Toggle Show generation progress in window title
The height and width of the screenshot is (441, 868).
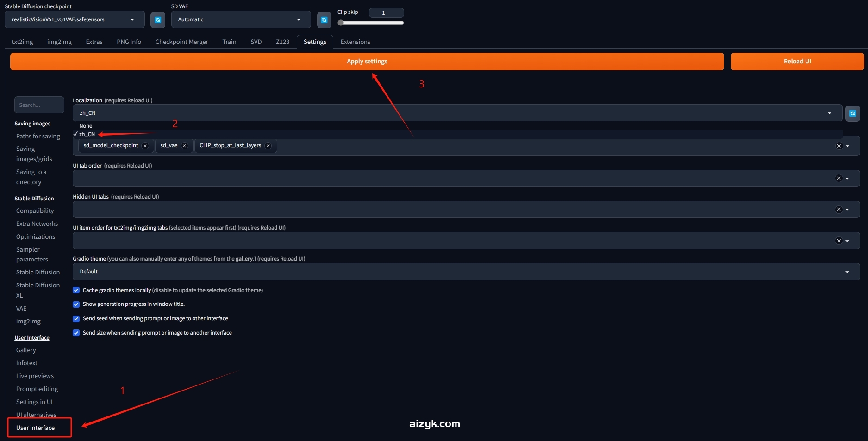(x=76, y=304)
